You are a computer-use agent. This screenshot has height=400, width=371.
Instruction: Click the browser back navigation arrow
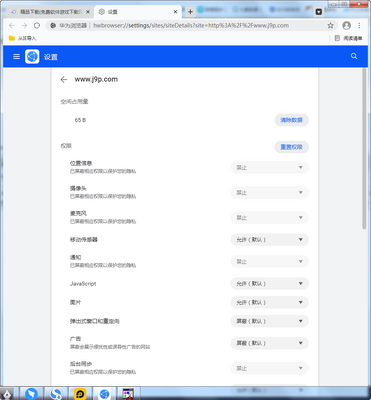(x=12, y=25)
